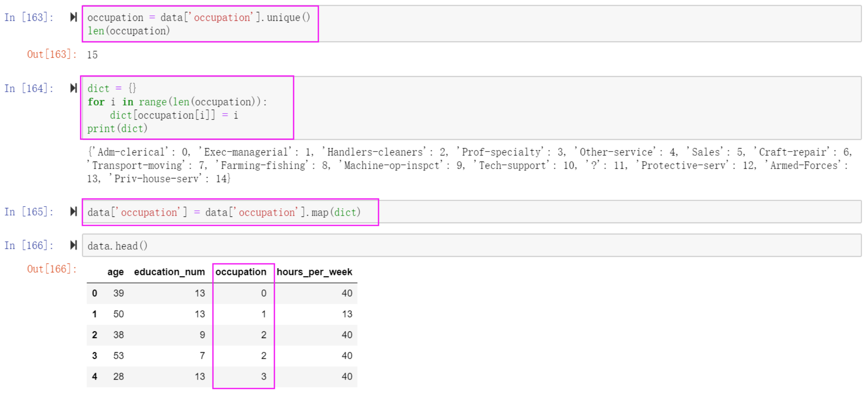Click occupation value 3 in row 4
Screen dimensions: 868x403
tap(264, 377)
